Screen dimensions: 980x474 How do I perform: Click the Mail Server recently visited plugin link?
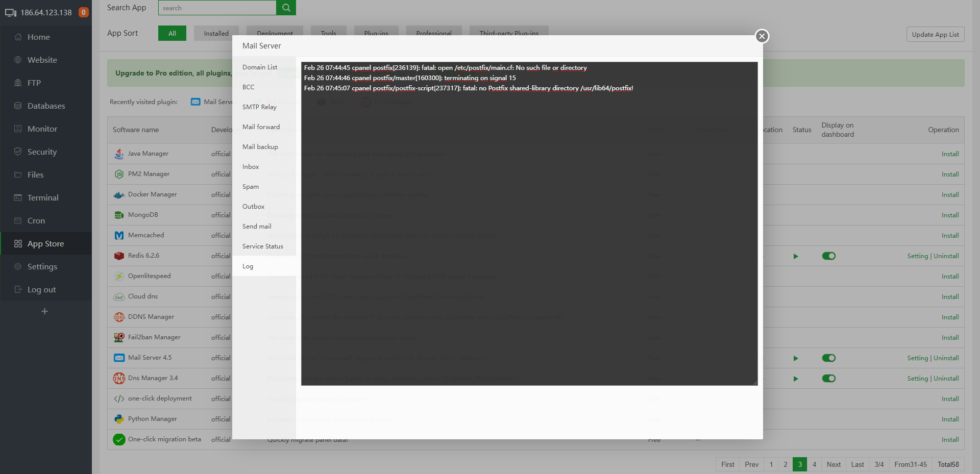pos(212,102)
